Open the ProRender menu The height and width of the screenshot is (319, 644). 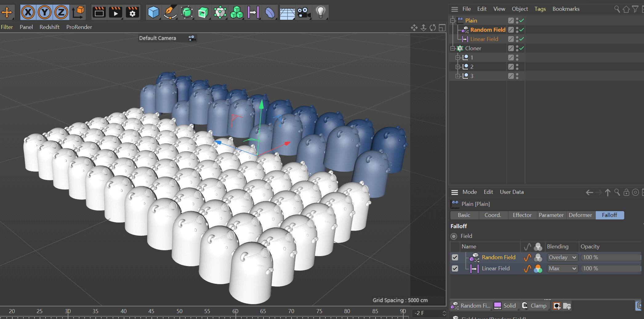(79, 27)
